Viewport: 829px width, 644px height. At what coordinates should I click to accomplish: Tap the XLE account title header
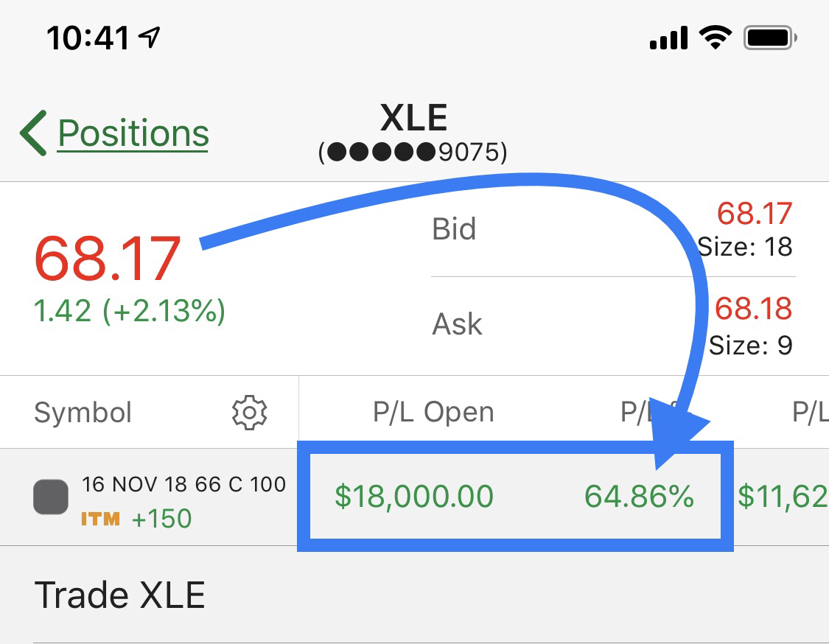coord(413,118)
